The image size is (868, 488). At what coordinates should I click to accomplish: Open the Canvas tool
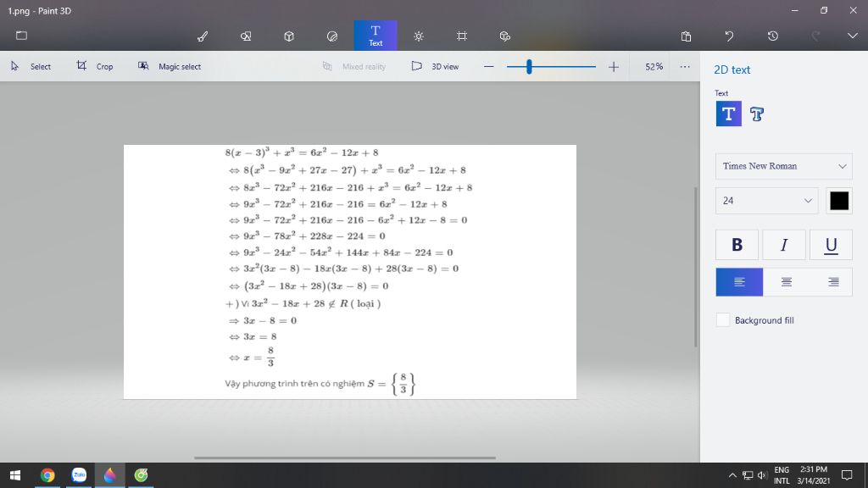(462, 36)
